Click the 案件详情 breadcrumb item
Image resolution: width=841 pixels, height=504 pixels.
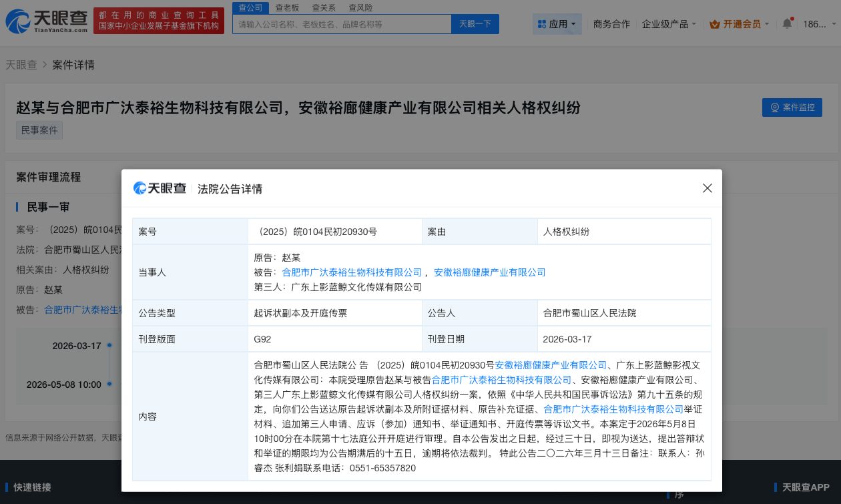coord(73,65)
